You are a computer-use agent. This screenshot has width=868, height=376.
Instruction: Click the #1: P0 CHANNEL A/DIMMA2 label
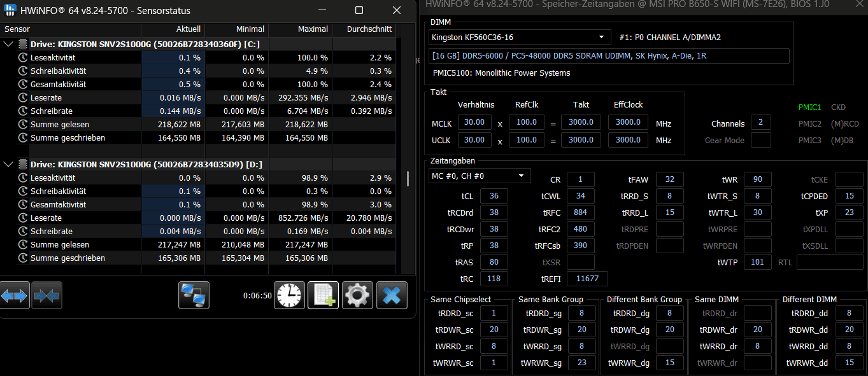pyautogui.click(x=669, y=38)
